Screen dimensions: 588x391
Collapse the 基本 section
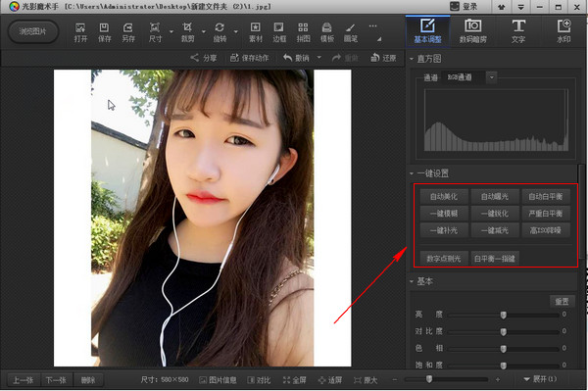click(x=412, y=281)
